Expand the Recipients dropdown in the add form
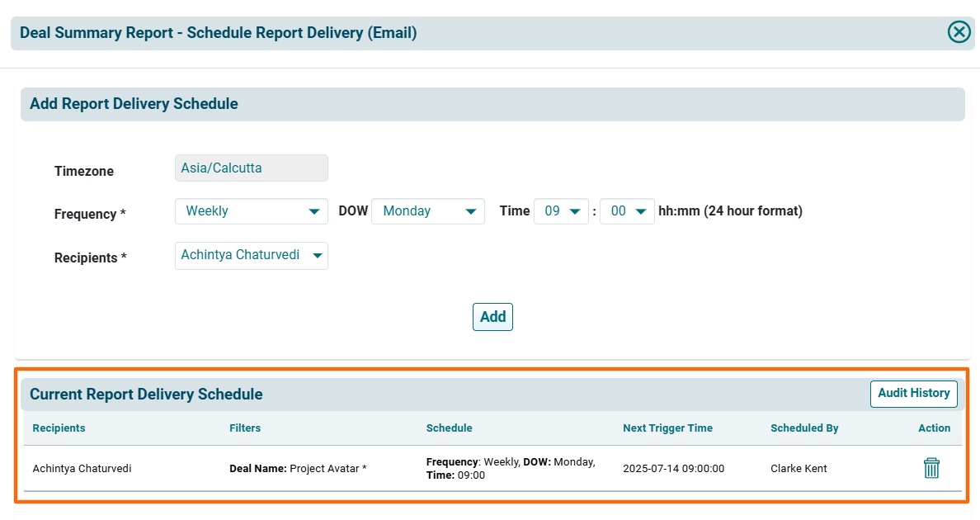Viewport: 980px width, 520px height. [251, 255]
